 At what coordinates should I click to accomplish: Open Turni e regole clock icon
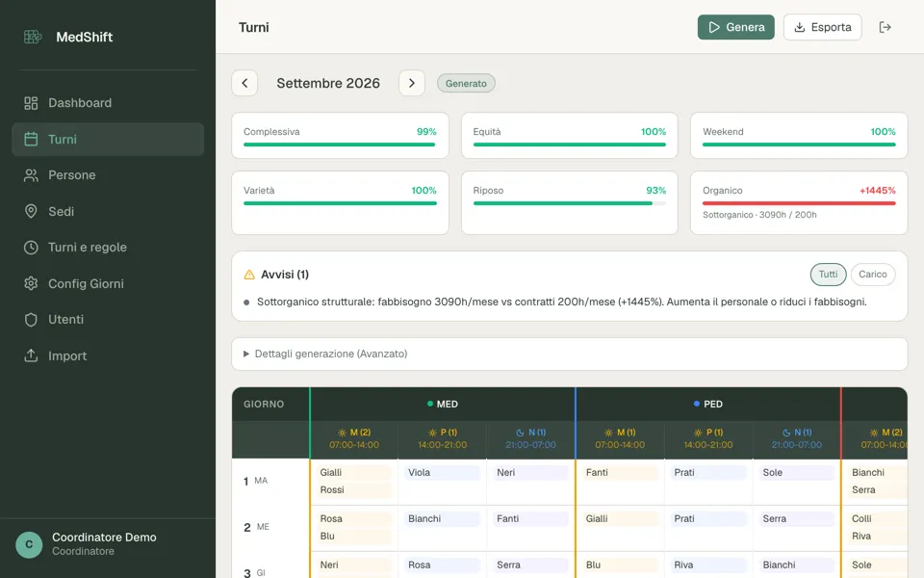click(x=31, y=248)
